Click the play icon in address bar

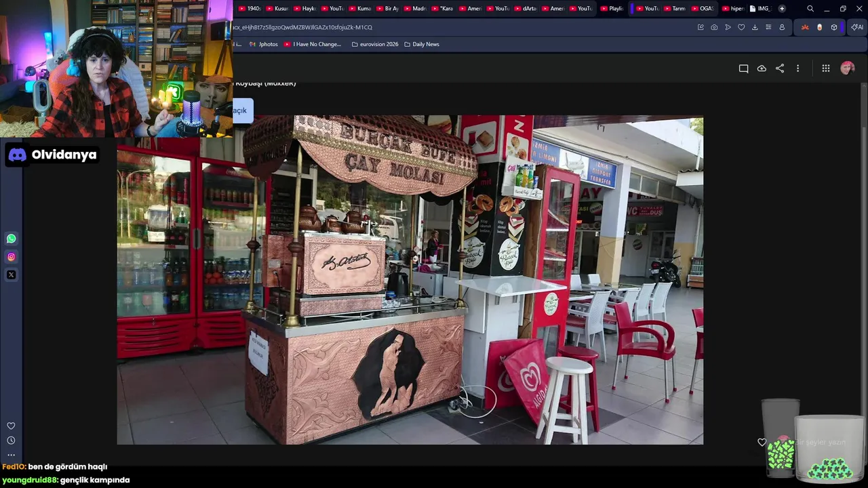728,27
